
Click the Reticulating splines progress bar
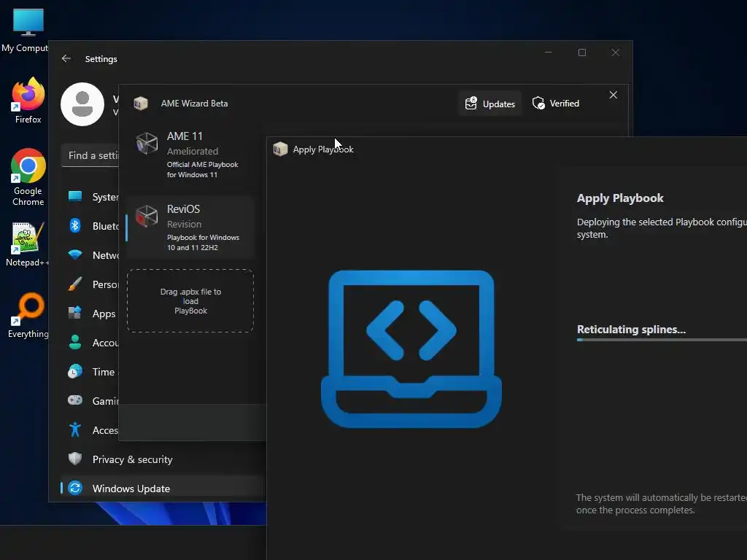(x=662, y=340)
